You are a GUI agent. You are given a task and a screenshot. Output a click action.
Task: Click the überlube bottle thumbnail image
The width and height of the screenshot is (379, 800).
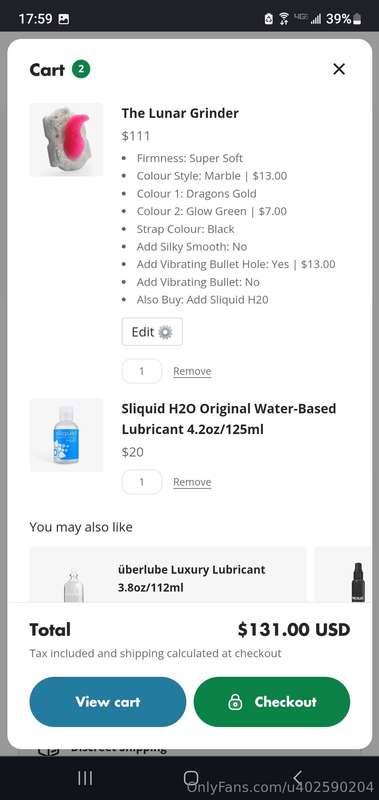click(74, 586)
